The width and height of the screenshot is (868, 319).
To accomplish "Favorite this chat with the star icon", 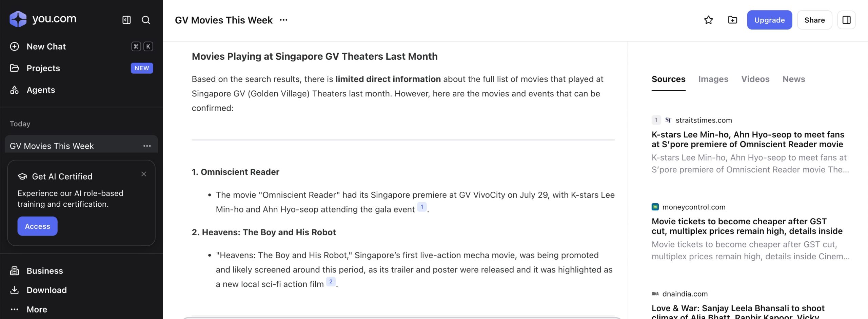I will click(708, 20).
